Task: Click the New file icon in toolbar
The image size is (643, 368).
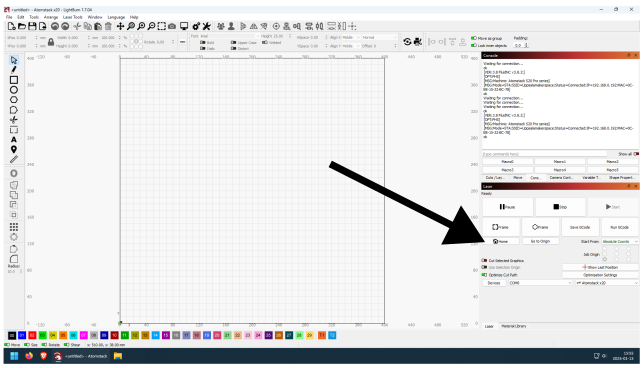Action: point(11,26)
